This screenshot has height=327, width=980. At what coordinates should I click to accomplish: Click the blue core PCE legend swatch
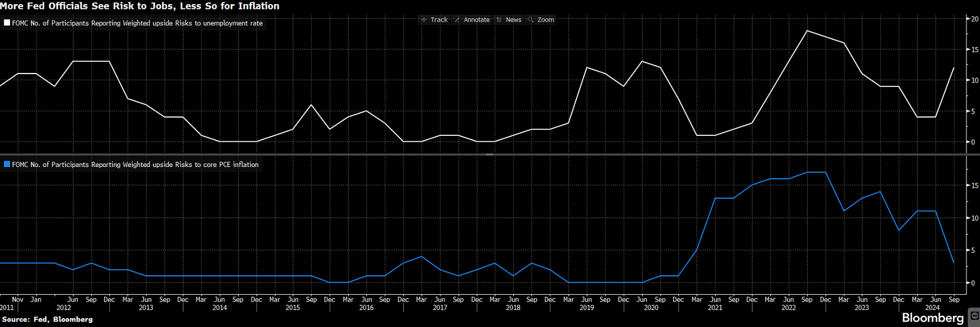7,165
